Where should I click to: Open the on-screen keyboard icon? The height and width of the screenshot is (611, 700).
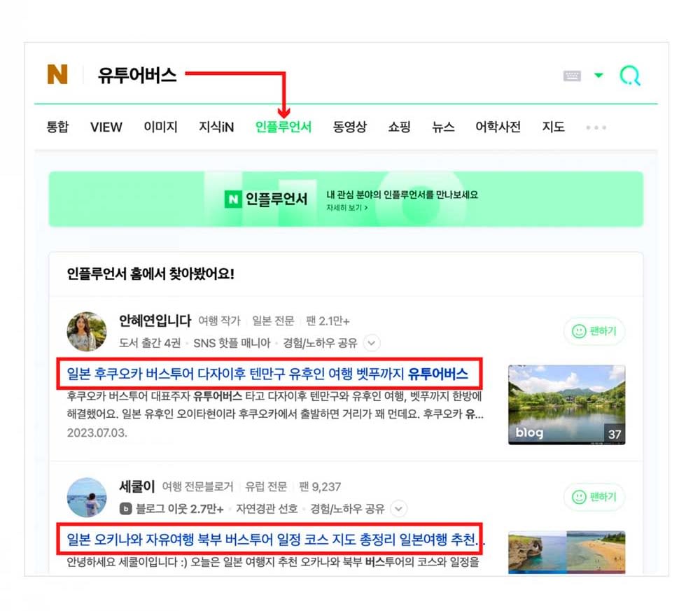click(572, 76)
